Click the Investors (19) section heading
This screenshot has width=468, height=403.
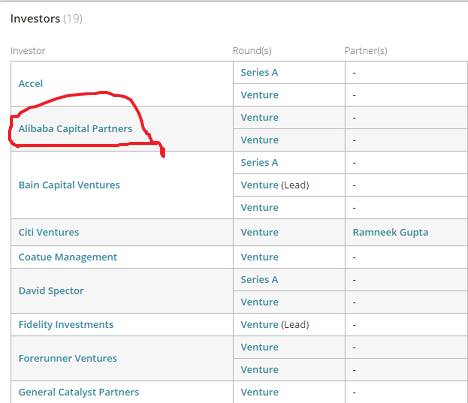click(x=46, y=19)
